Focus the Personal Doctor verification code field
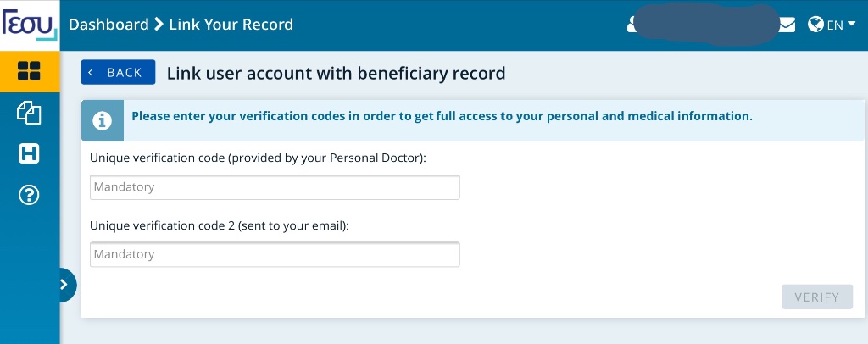Image resolution: width=868 pixels, height=344 pixels. [275, 187]
